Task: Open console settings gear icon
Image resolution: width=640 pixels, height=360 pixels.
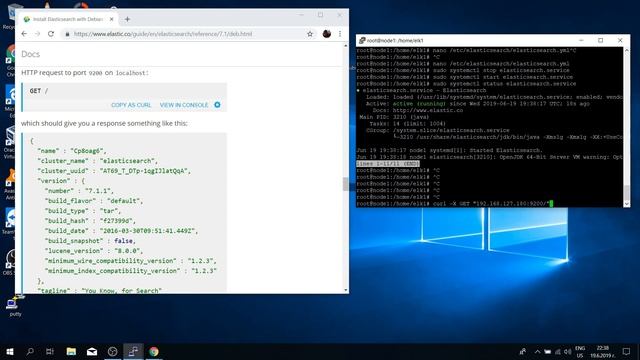Action: click(x=217, y=105)
